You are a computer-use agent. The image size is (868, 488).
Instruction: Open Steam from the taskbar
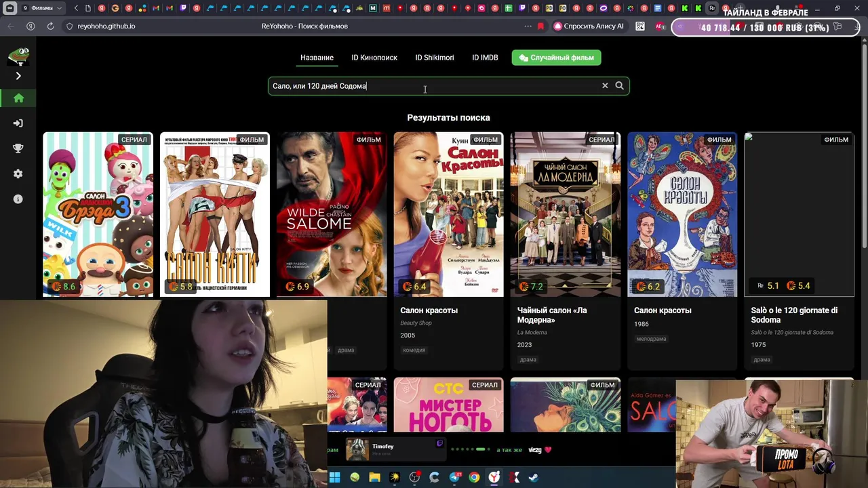coord(534,477)
